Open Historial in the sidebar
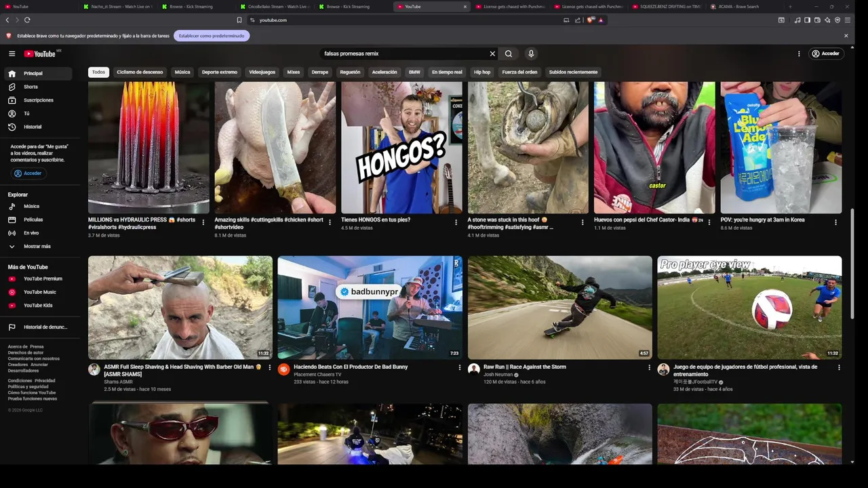This screenshot has width=868, height=488. pyautogui.click(x=38, y=127)
